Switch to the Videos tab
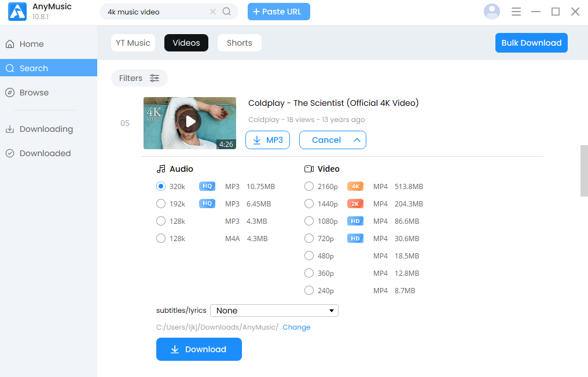 tap(186, 43)
